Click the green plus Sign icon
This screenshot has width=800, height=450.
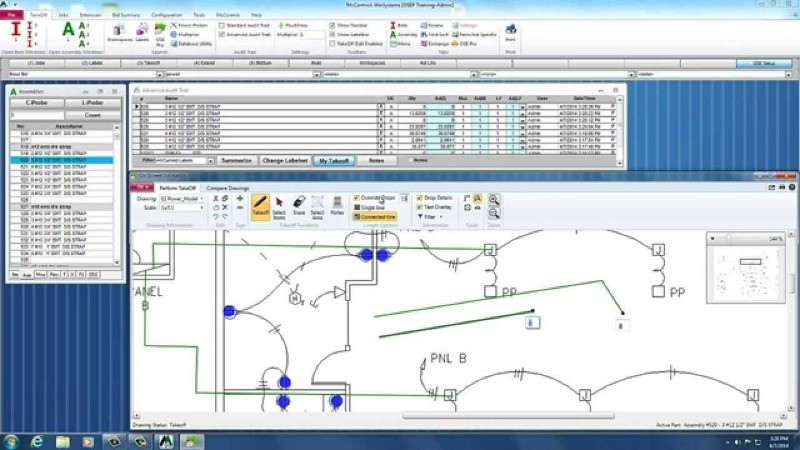240,199
